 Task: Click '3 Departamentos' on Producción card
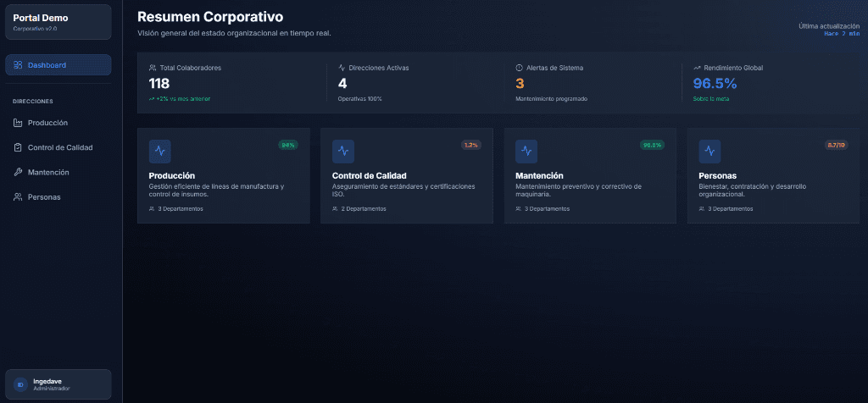(181, 209)
